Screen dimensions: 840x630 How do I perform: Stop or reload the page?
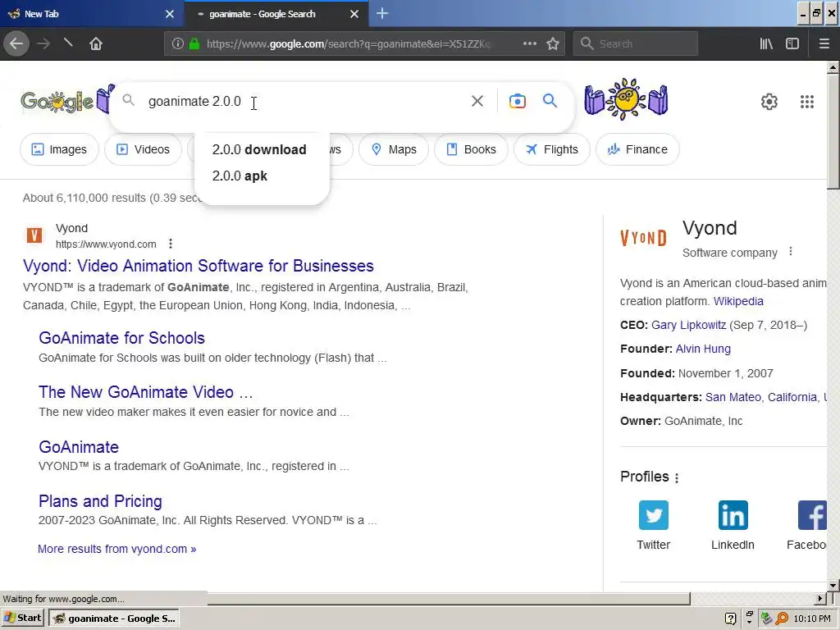tap(68, 43)
